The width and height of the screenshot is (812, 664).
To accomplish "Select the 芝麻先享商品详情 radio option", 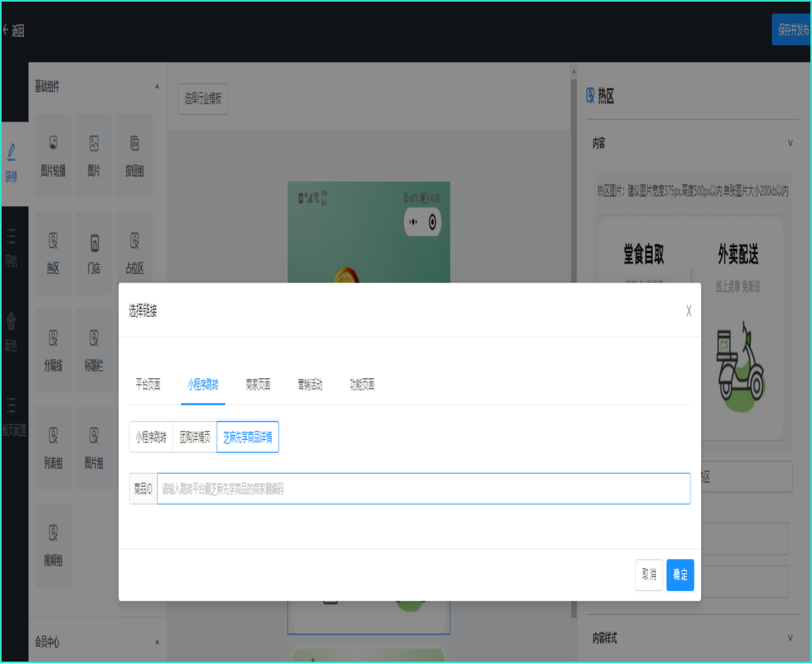I will coord(247,437).
